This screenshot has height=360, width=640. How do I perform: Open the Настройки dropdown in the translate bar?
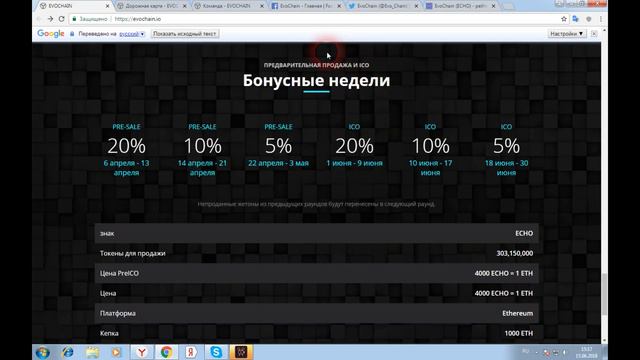click(567, 33)
